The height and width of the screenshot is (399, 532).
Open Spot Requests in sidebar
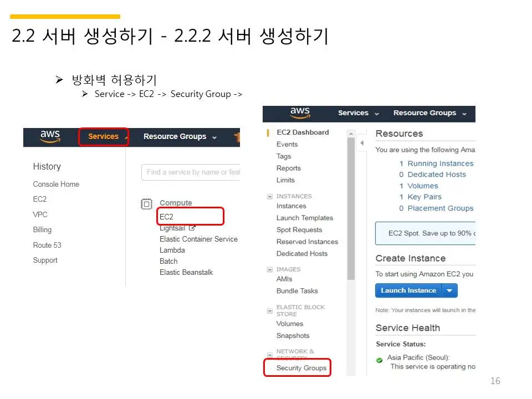[299, 229]
